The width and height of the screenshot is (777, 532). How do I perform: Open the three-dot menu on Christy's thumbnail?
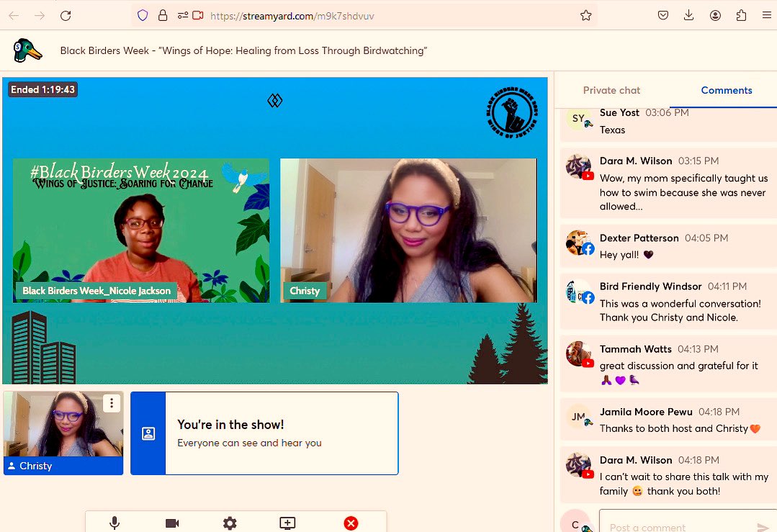(112, 403)
